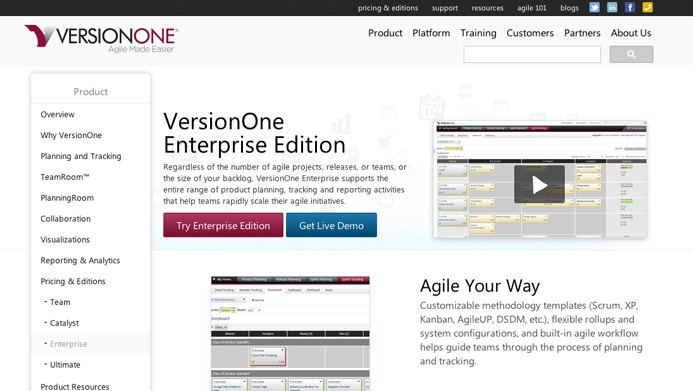
Task: Open the About Us main menu
Action: coord(631,33)
